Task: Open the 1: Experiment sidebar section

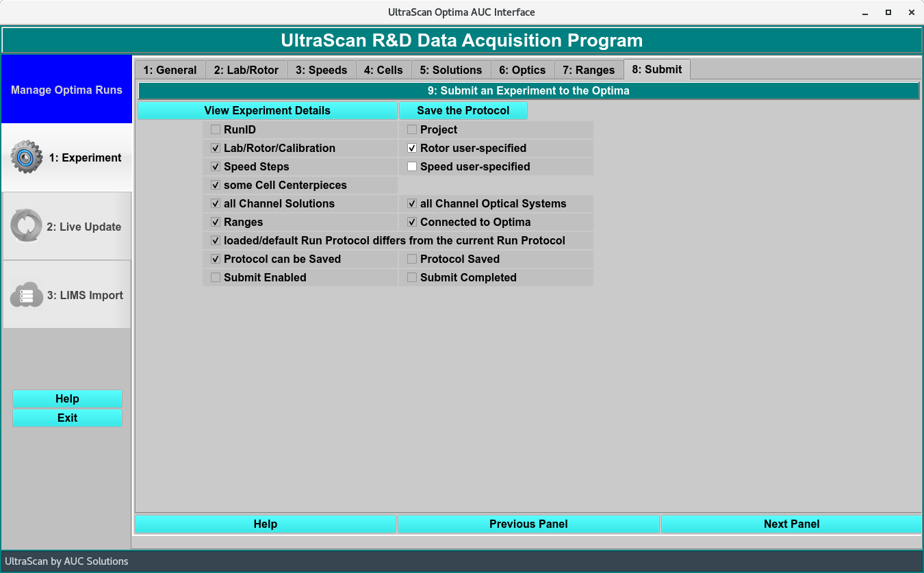Action: [x=66, y=157]
